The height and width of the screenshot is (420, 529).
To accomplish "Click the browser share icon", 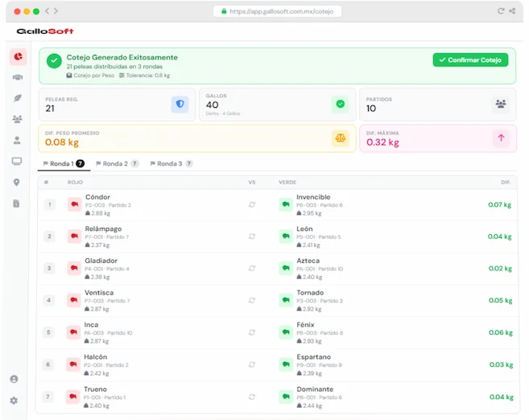I will [512, 10].
